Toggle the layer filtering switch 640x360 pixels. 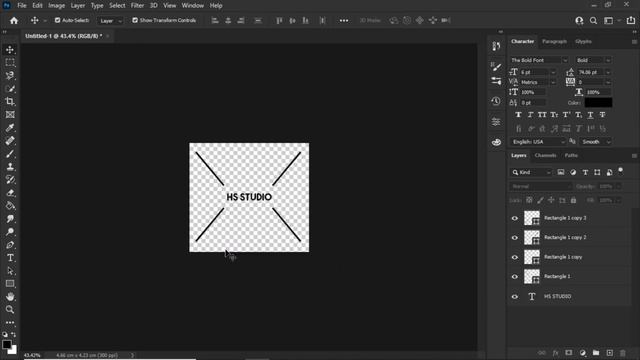pos(620,170)
